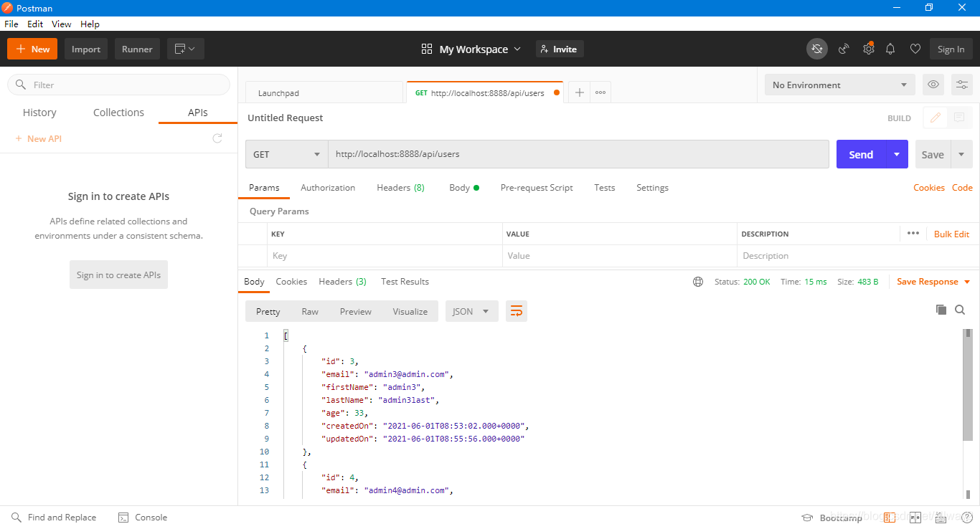Screen dimensions: 980x529
Task: Click the Cookies link
Action: point(929,188)
